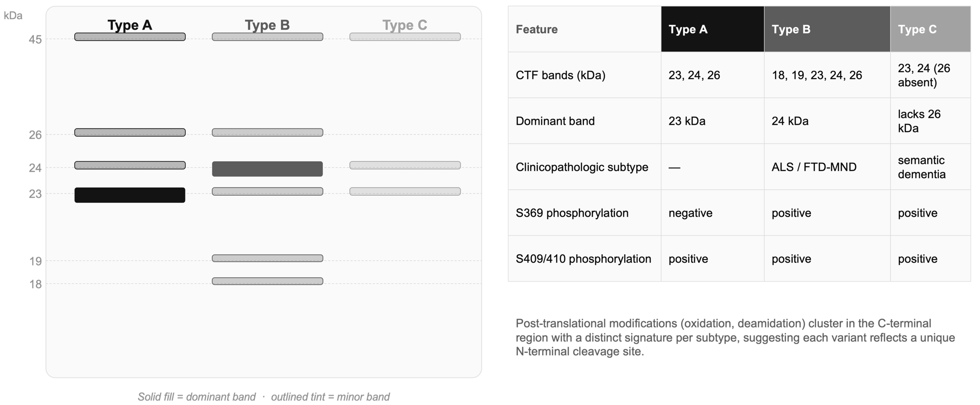
Task: Click the Feature column header cell
Action: pos(584,29)
